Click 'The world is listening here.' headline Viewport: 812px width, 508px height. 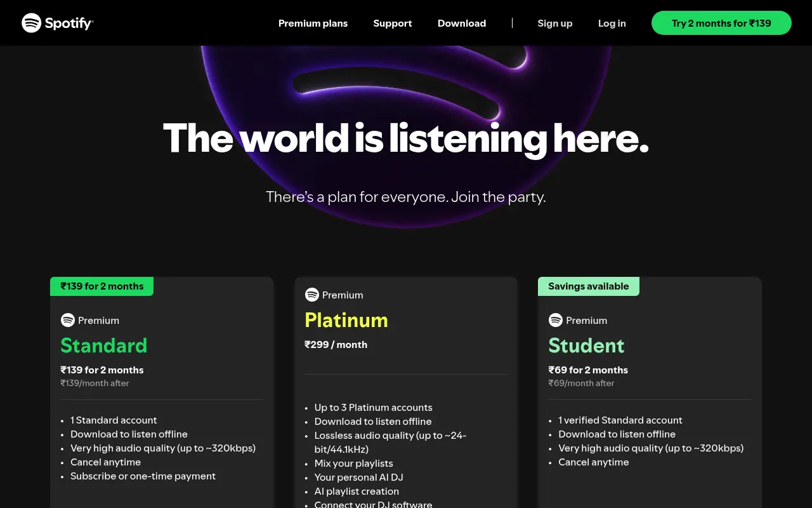406,138
